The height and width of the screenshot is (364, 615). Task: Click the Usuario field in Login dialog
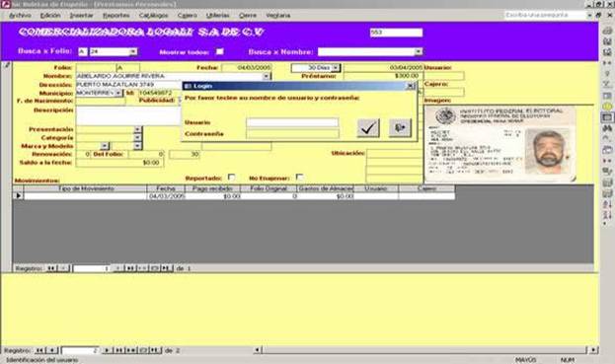(x=292, y=122)
